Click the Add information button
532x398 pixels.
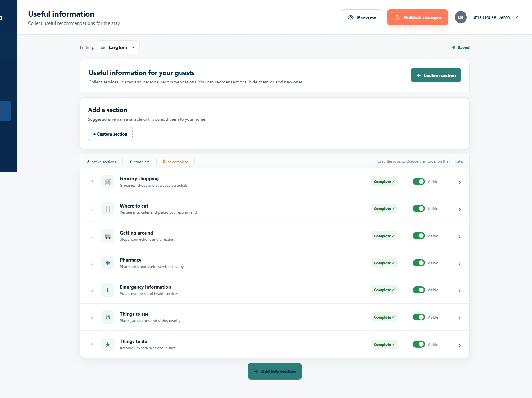(275, 371)
